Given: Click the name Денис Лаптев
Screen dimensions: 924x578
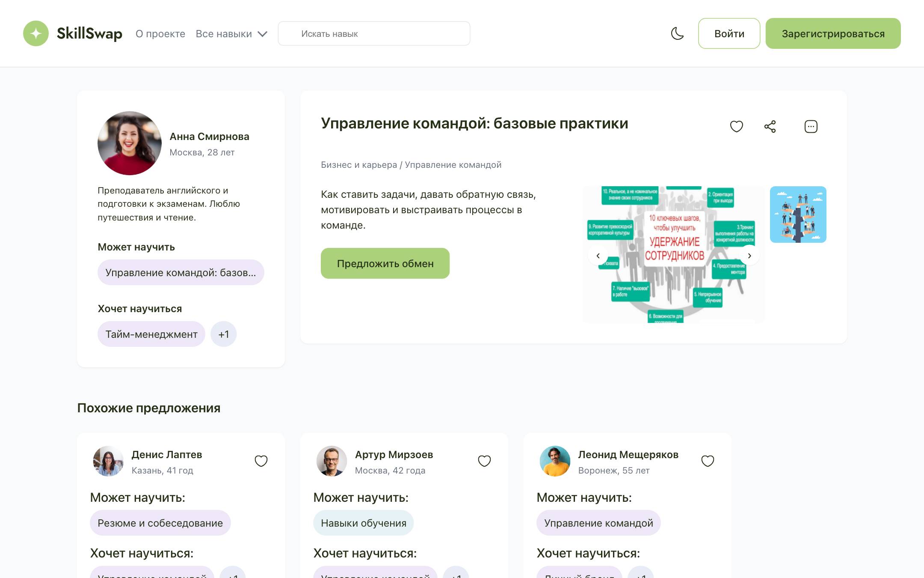Looking at the screenshot, I should click(167, 455).
